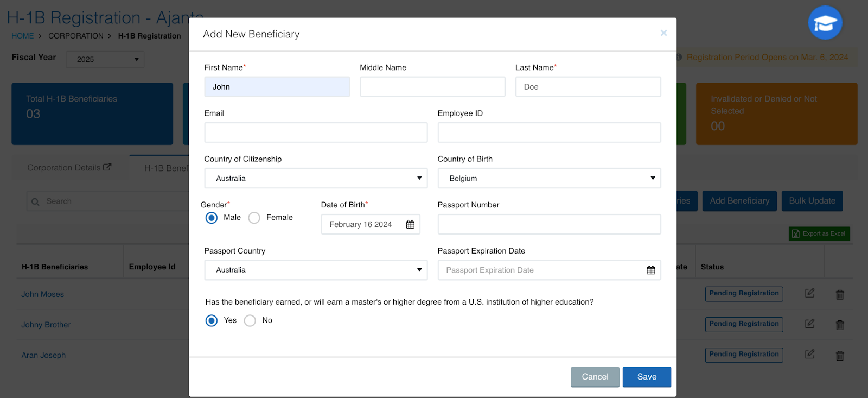
Task: Open the Passport Expiration Date calendar icon
Action: pyautogui.click(x=651, y=270)
